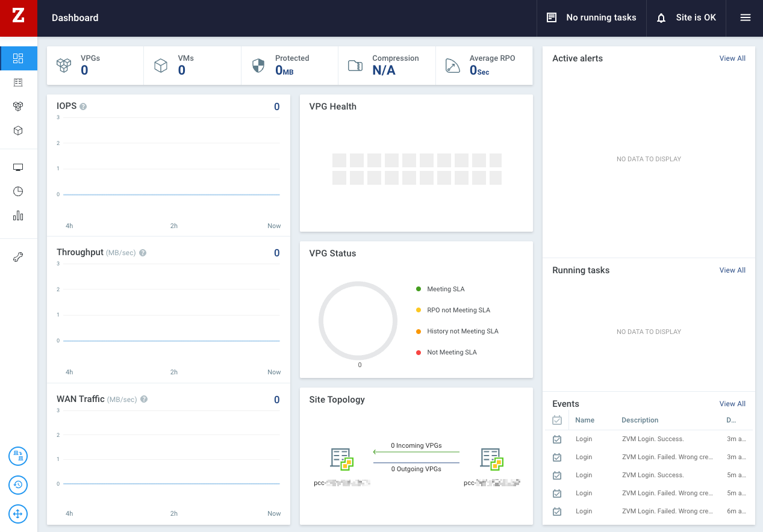Click the 2h label on Throughput chart
Screen dimensions: 763x532
[x=173, y=372]
